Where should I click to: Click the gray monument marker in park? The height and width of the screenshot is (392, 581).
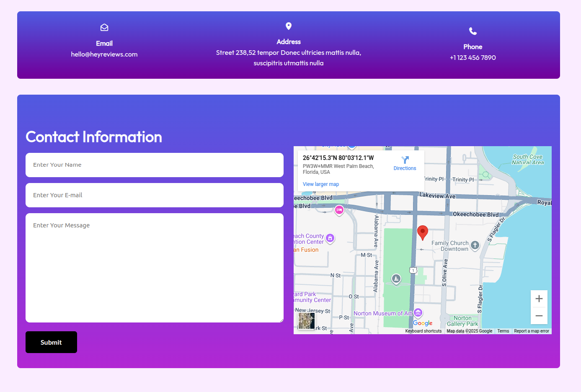click(396, 279)
